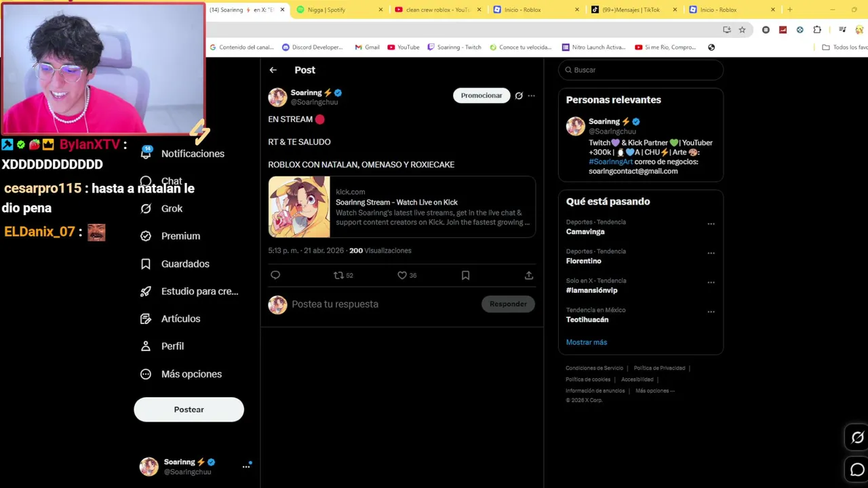Click the Postear button

189,409
